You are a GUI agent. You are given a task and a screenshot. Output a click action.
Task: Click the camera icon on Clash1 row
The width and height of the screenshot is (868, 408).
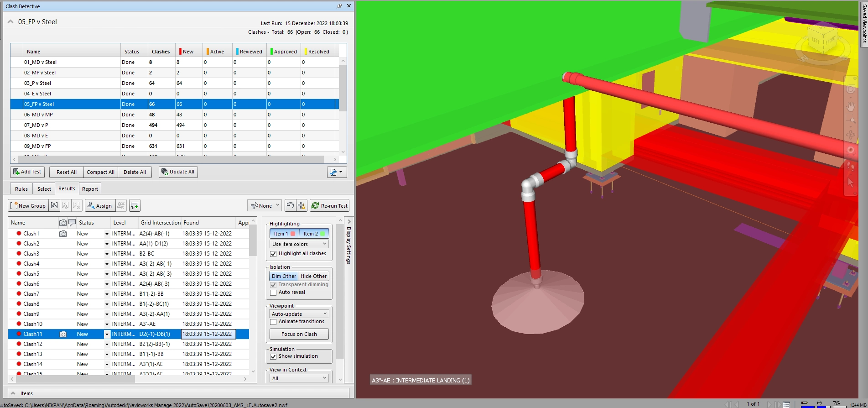[63, 234]
